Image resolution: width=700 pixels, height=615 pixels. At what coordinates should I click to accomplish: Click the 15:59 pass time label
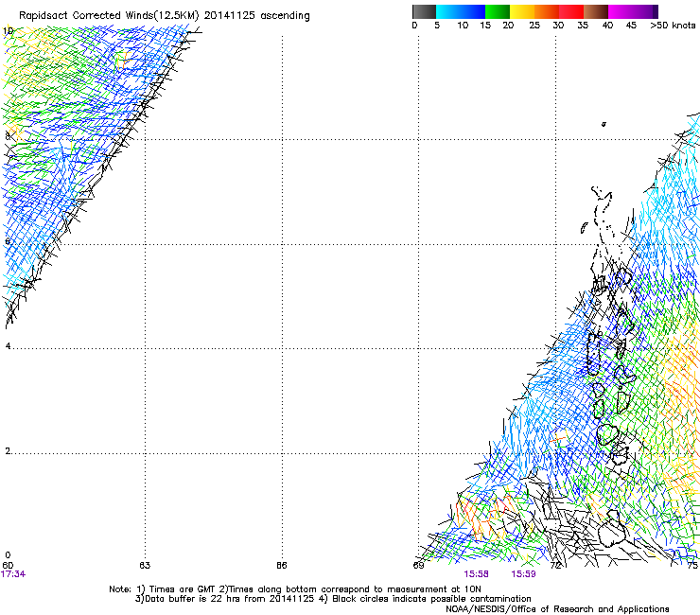click(523, 574)
